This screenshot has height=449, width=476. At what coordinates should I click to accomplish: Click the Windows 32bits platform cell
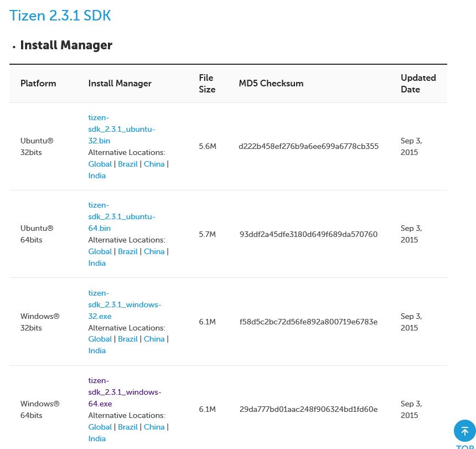[40, 322]
